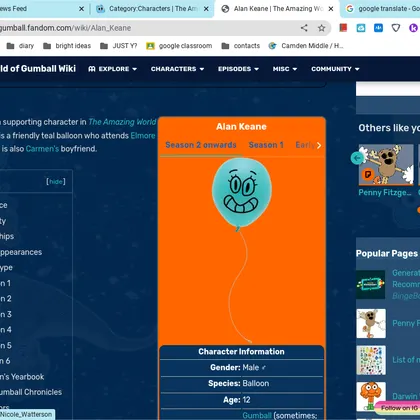
Task: Bookmark this page with the star icon
Action: click(321, 28)
